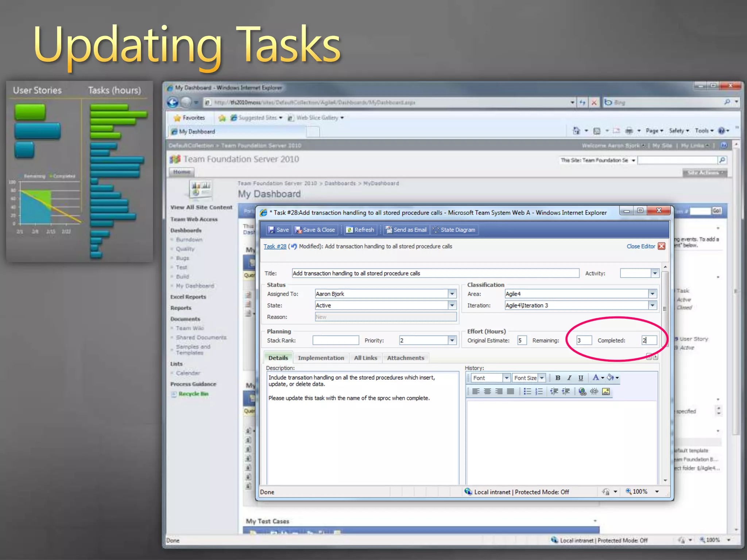The width and height of the screenshot is (747, 560).
Task: Open the Font dropdown
Action: (x=506, y=378)
